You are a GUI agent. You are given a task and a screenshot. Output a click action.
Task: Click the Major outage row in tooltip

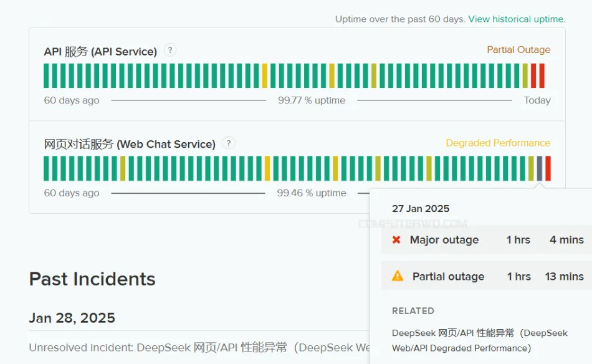[487, 240]
